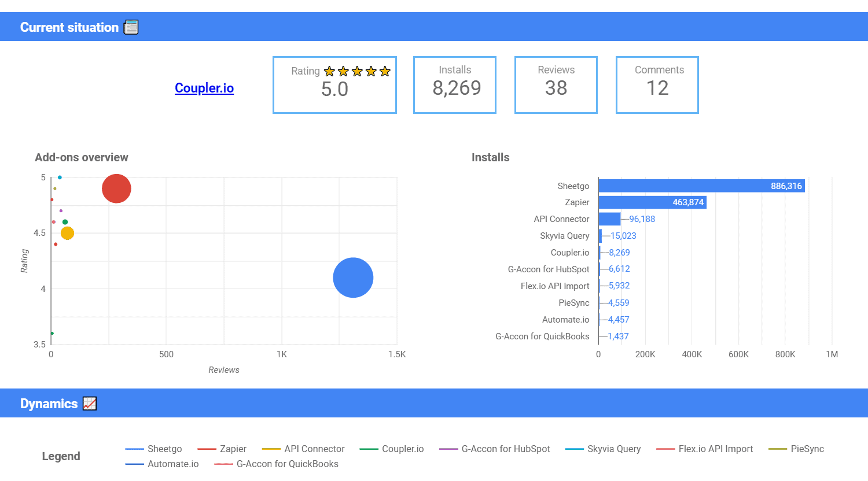
Task: Select the Rating 5.0 scorecard
Action: click(334, 85)
